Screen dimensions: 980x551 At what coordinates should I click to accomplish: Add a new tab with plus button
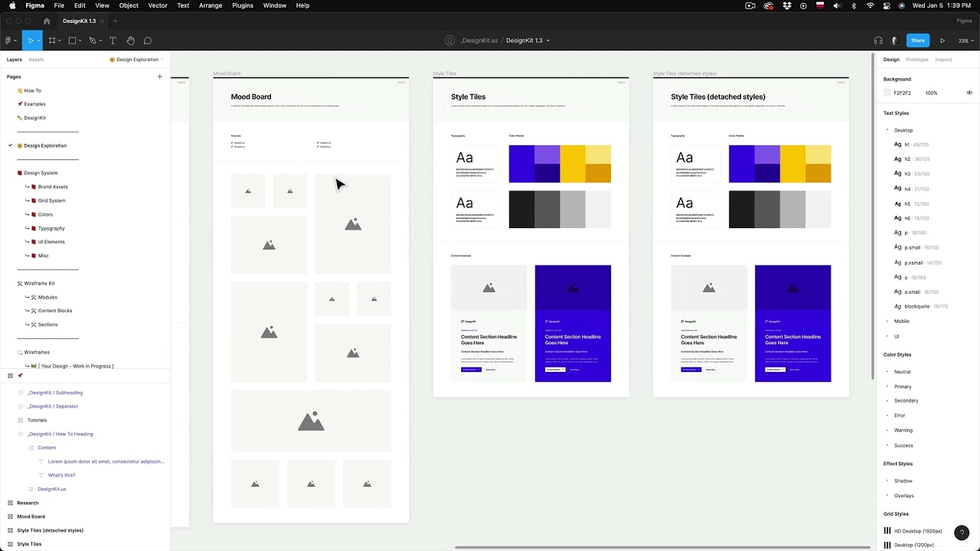(x=115, y=21)
